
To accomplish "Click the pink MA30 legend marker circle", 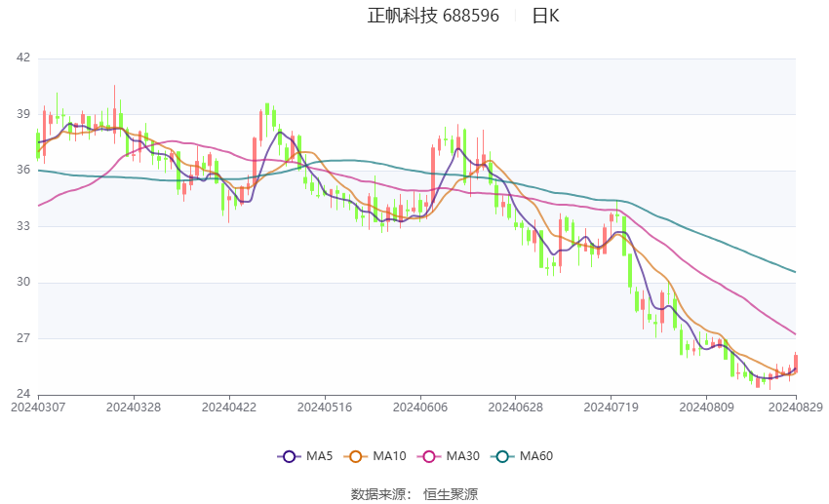I will 429,456.
